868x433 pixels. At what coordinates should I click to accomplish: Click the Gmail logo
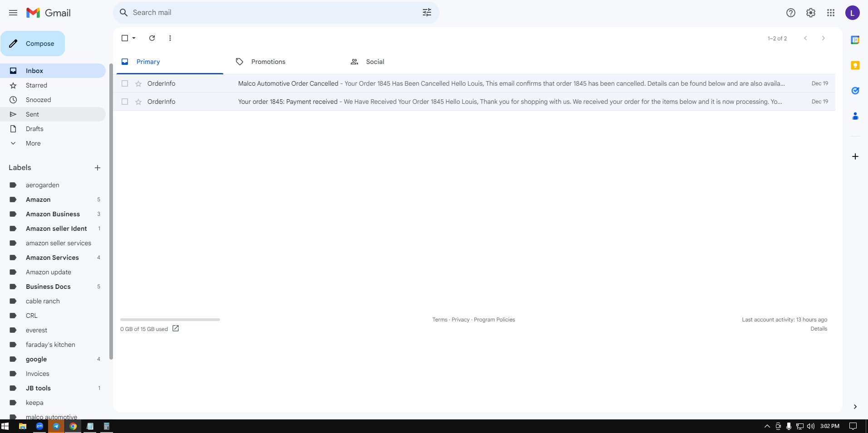tap(49, 13)
